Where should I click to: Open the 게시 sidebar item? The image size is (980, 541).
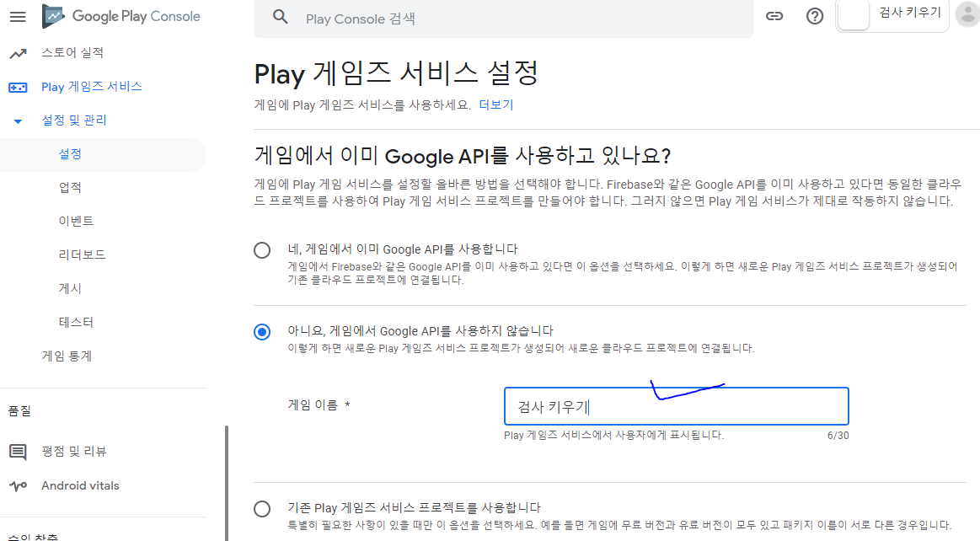[70, 288]
